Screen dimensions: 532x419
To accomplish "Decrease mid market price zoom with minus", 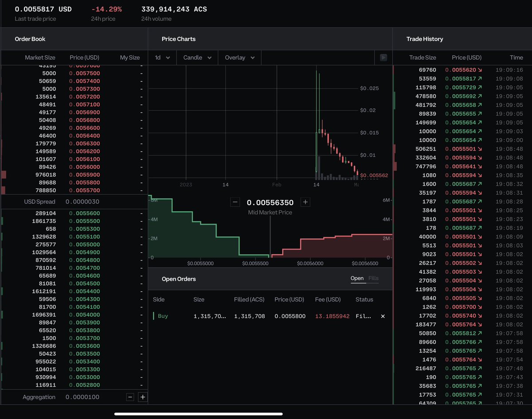I will 235,202.
